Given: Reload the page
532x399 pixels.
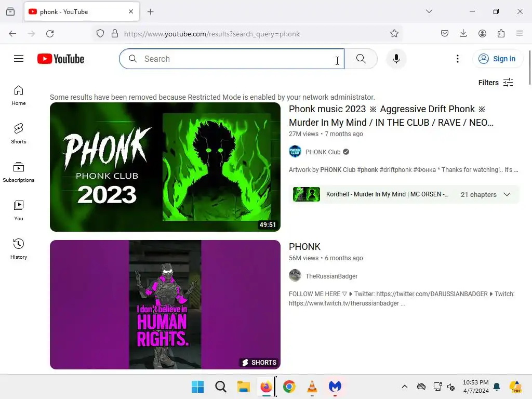Looking at the screenshot, I should tap(50, 34).
